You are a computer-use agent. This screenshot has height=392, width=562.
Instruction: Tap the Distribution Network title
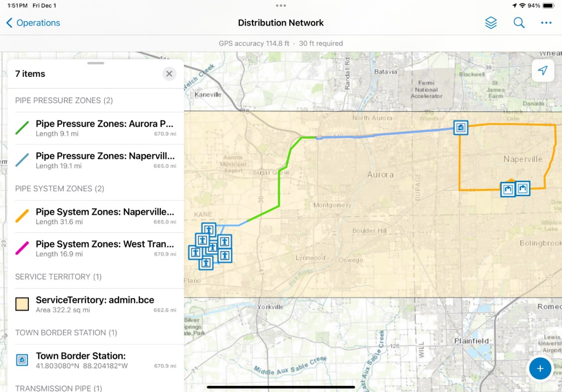[x=281, y=23]
